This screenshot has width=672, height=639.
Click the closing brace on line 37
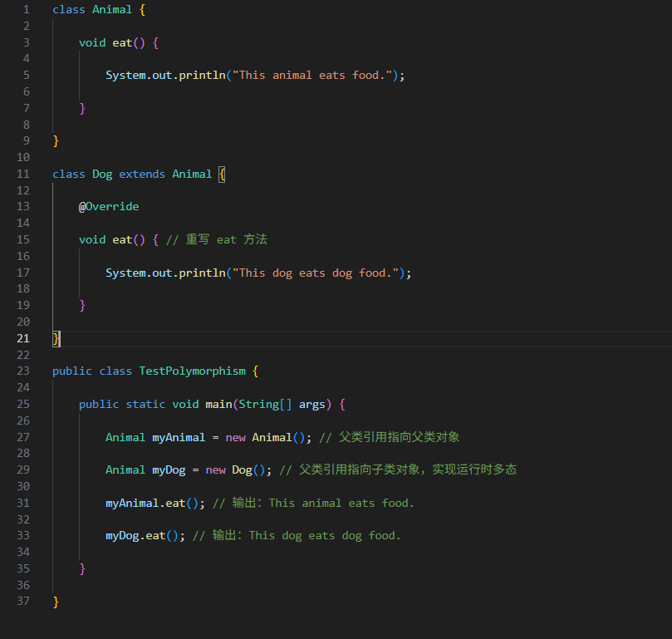click(x=56, y=601)
